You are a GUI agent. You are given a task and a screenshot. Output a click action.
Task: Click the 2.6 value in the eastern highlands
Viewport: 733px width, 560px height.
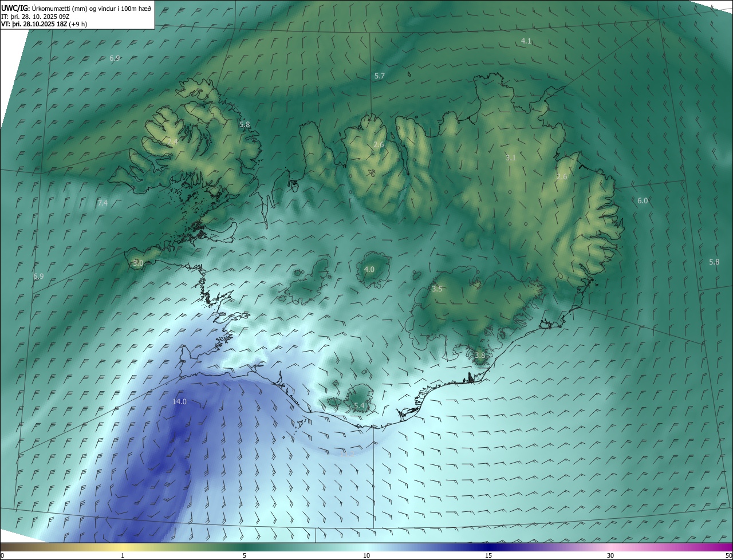pos(562,177)
